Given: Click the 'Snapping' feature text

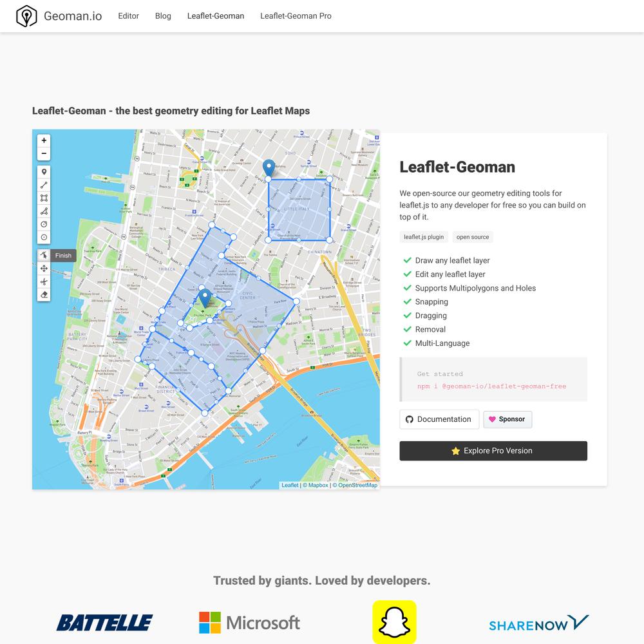Looking at the screenshot, I should tap(431, 302).
